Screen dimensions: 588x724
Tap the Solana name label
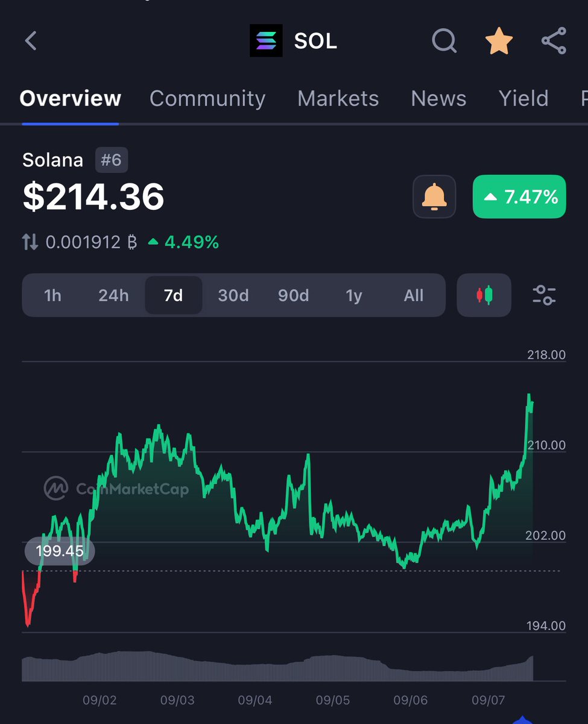(x=52, y=160)
